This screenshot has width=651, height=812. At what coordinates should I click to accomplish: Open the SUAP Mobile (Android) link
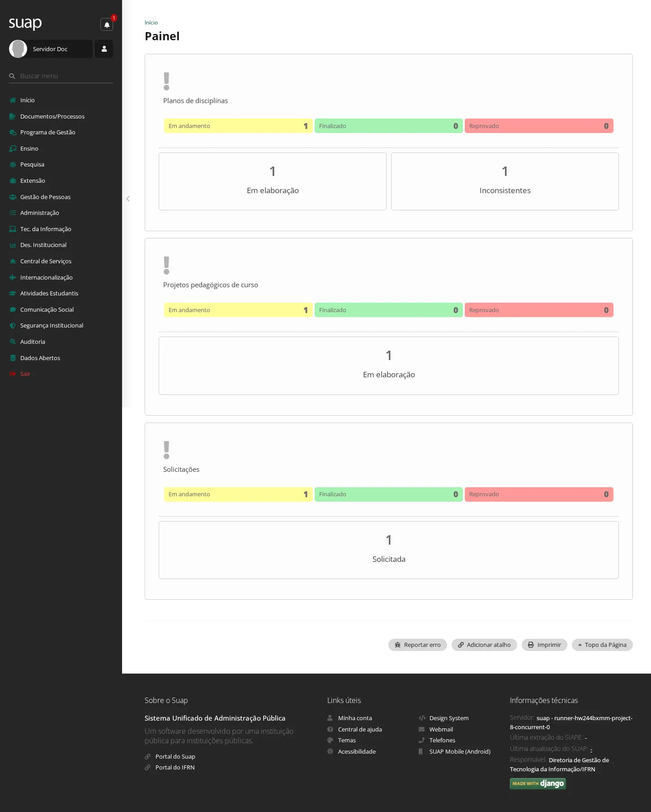click(x=460, y=751)
